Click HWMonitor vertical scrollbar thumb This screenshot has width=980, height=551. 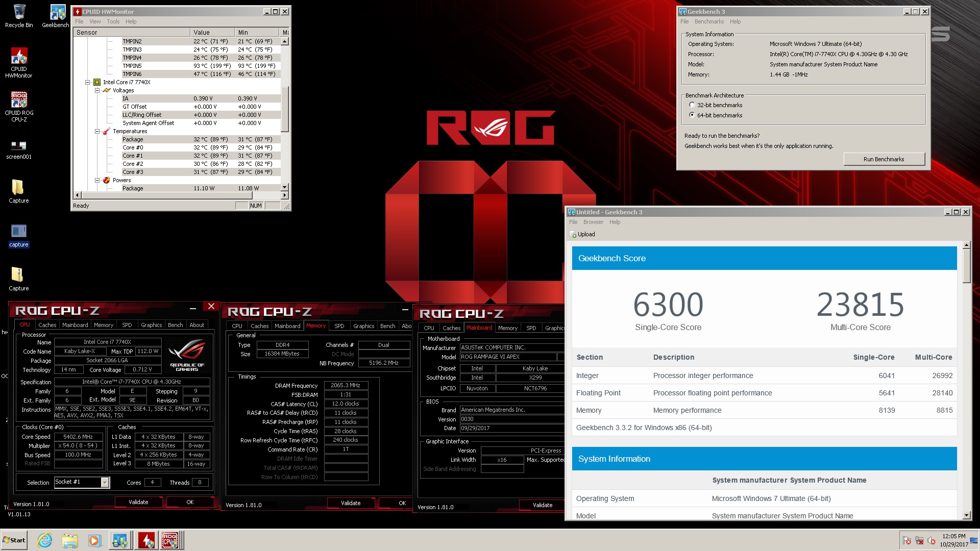(x=285, y=109)
